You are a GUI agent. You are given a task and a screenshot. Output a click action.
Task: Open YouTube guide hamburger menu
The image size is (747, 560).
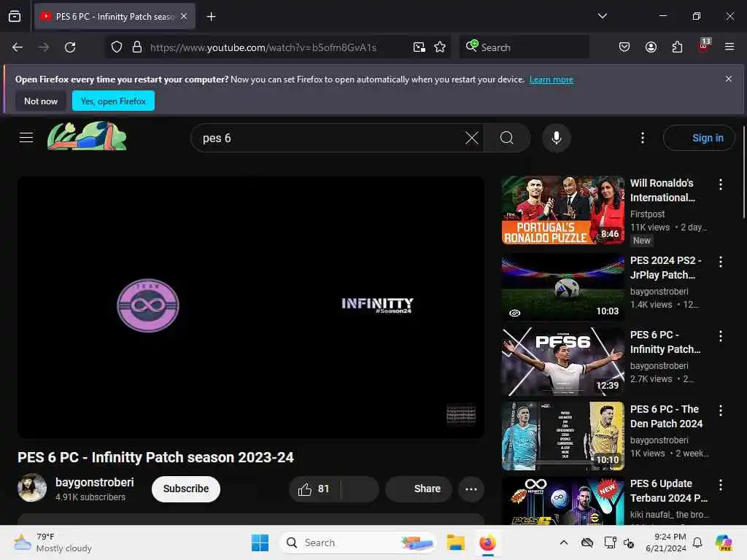coord(26,138)
